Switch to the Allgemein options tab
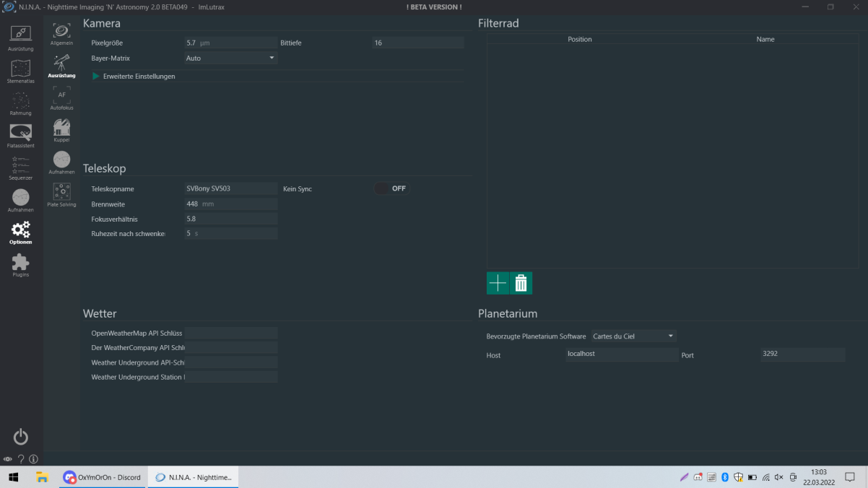The image size is (868, 488). click(62, 34)
